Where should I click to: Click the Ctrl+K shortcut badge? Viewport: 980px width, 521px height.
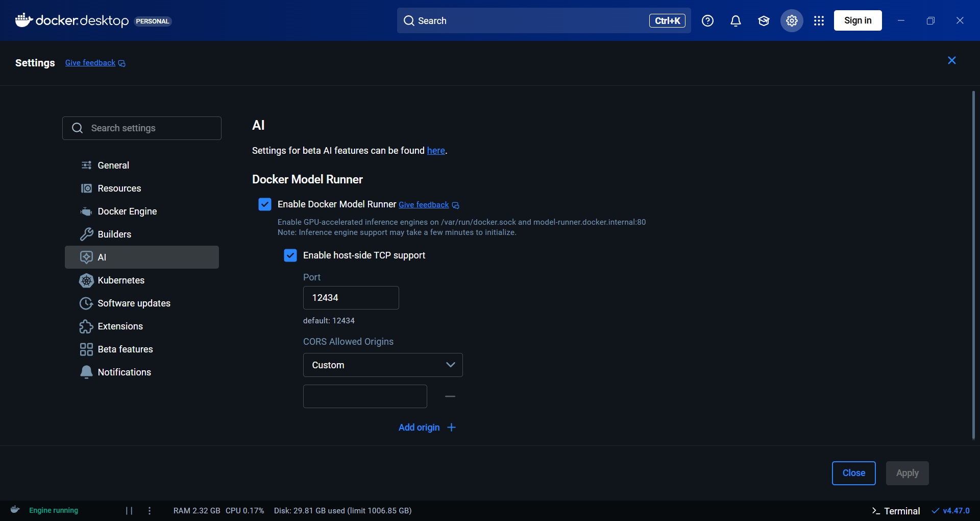(667, 20)
